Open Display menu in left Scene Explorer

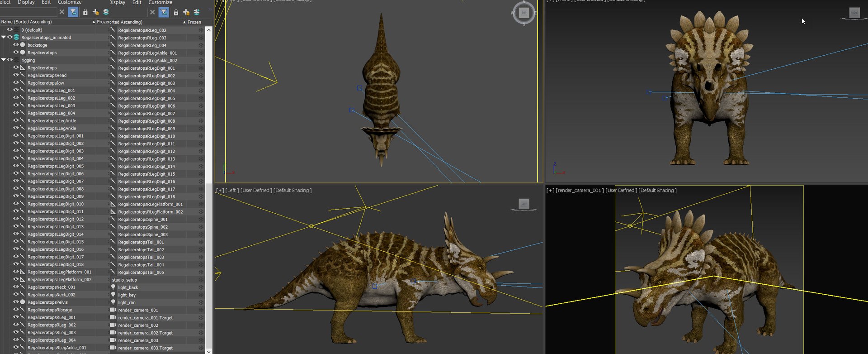click(x=26, y=2)
